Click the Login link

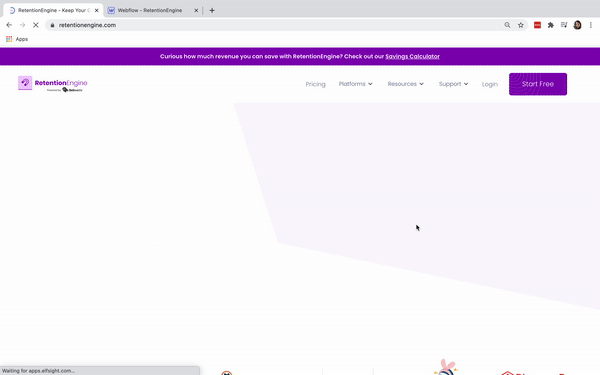pos(490,84)
